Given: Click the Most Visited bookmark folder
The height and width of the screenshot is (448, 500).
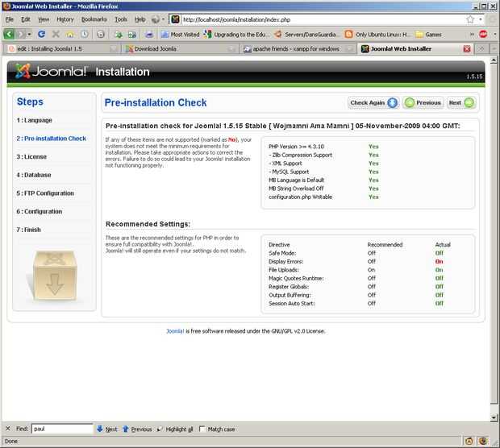Looking at the screenshot, I should [180, 34].
